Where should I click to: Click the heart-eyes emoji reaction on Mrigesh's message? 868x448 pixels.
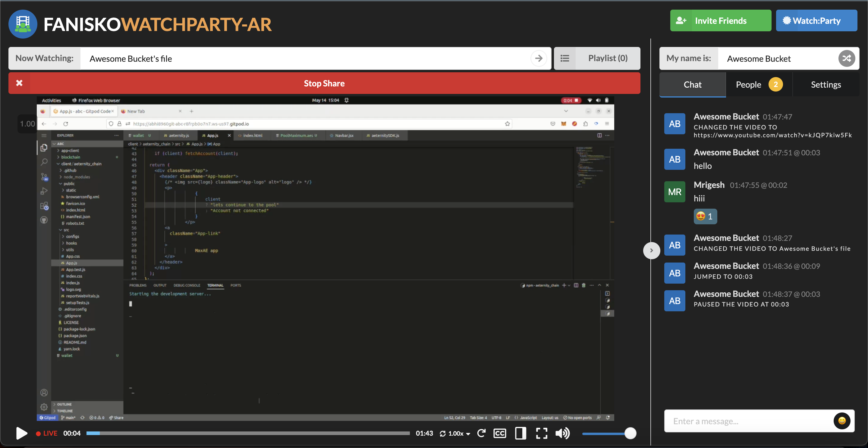point(705,216)
